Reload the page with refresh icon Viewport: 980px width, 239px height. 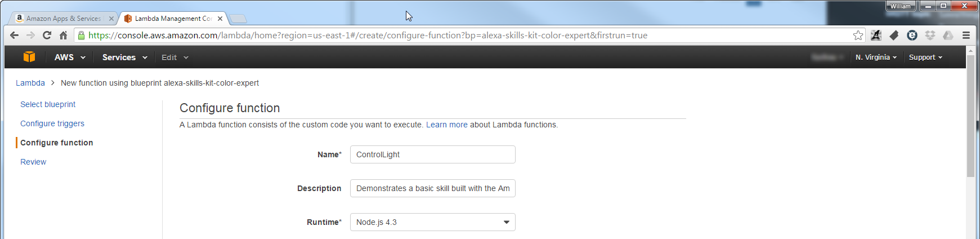click(47, 35)
